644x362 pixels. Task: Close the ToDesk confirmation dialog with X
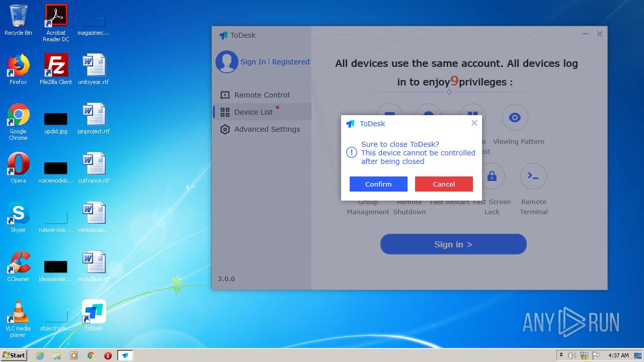[x=474, y=123]
